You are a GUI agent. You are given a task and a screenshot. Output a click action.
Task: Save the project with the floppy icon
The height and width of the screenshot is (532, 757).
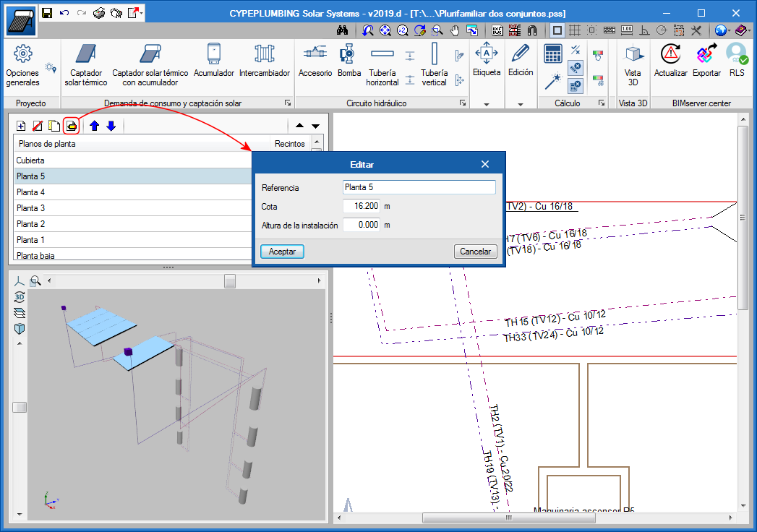[47, 13]
